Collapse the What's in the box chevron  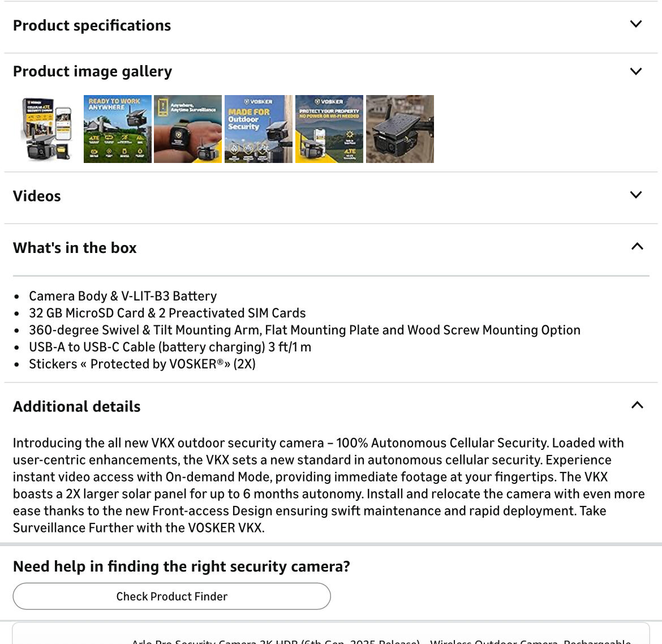point(637,247)
